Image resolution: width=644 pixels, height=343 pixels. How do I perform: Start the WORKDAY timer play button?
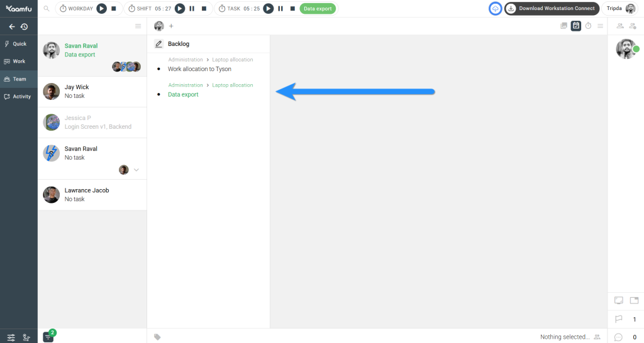point(101,9)
